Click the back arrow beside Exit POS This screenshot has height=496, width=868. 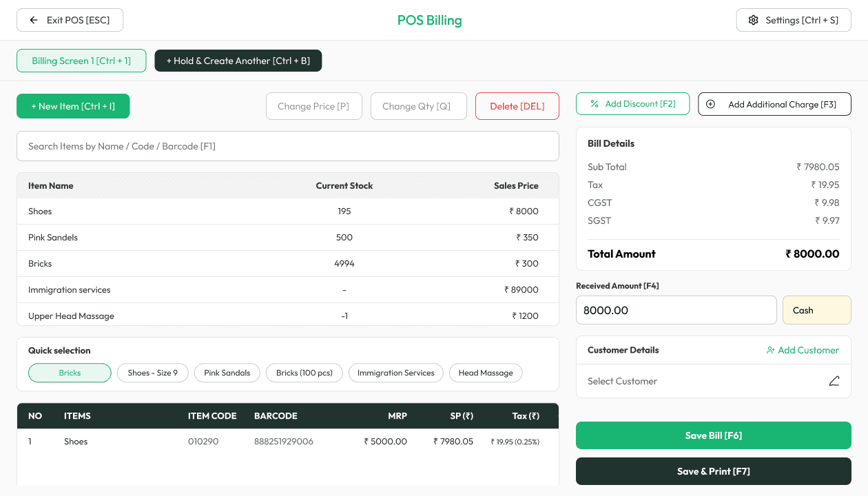(x=33, y=20)
